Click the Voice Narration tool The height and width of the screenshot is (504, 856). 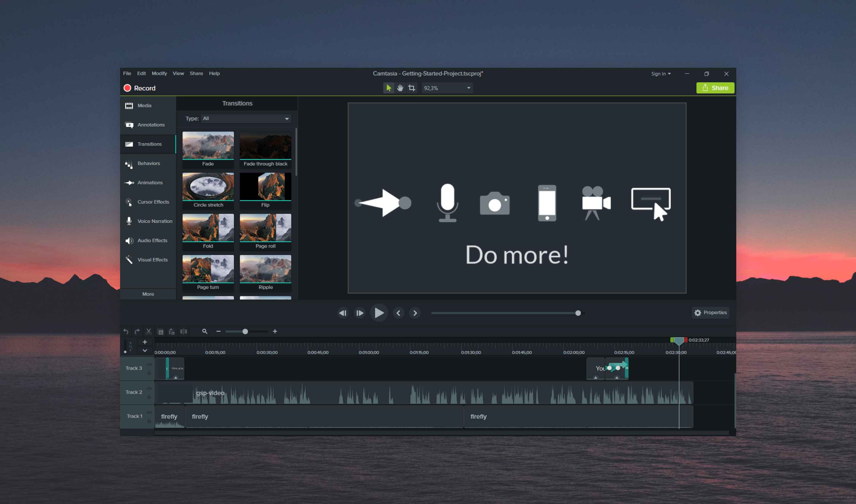pyautogui.click(x=149, y=221)
